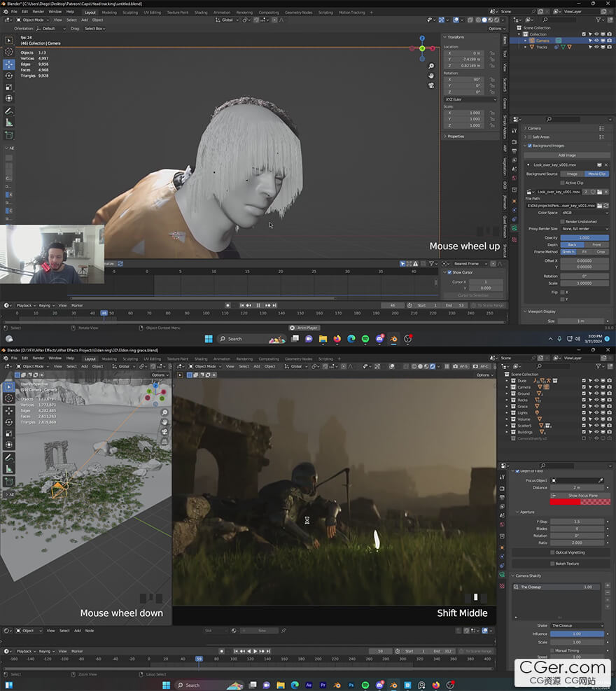The image size is (616, 691).
Task: Select the Move tool in bottom Blender window
Action: 9,410
